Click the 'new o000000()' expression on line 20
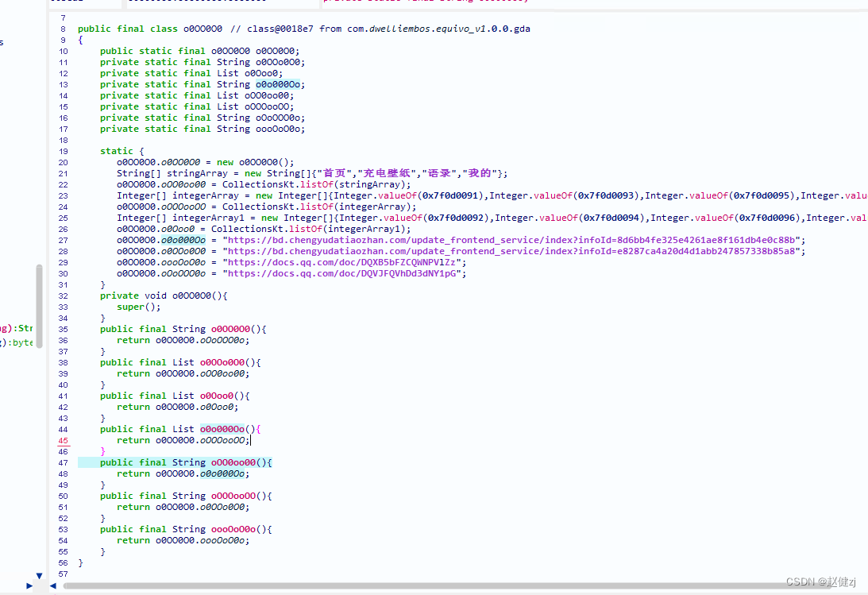Screen dimensions: 868x595 [255, 162]
